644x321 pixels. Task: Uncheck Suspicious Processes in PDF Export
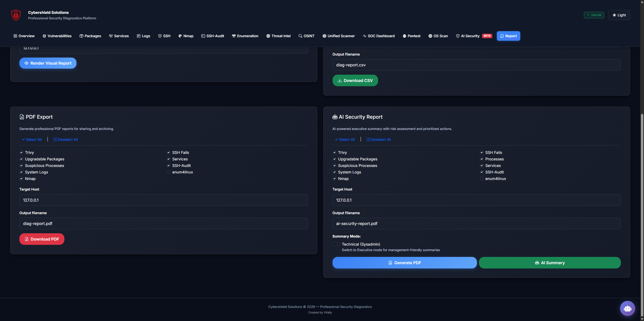[x=21, y=166]
